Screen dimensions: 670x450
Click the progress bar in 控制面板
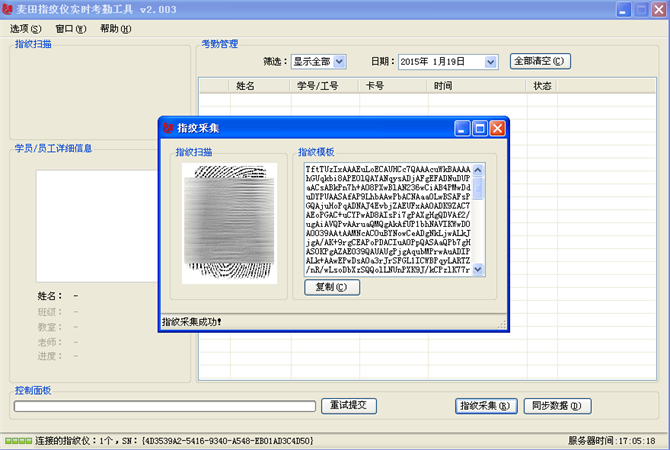pos(165,406)
